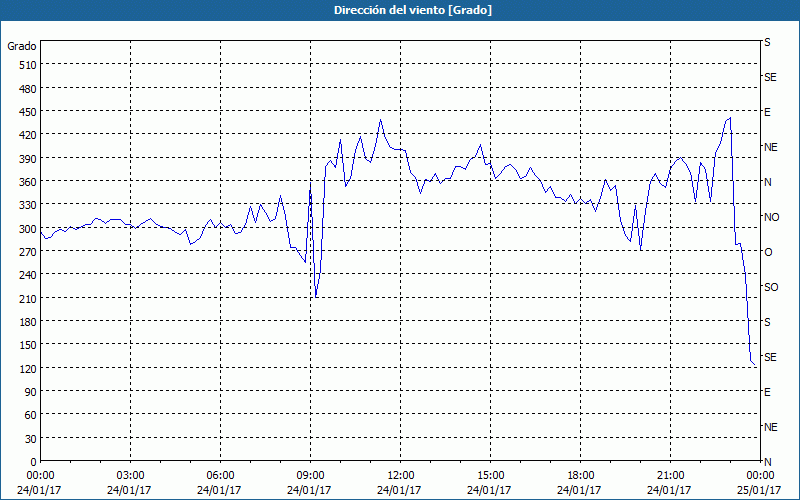
Task: Select the 450 degree axis label
Action: point(28,112)
